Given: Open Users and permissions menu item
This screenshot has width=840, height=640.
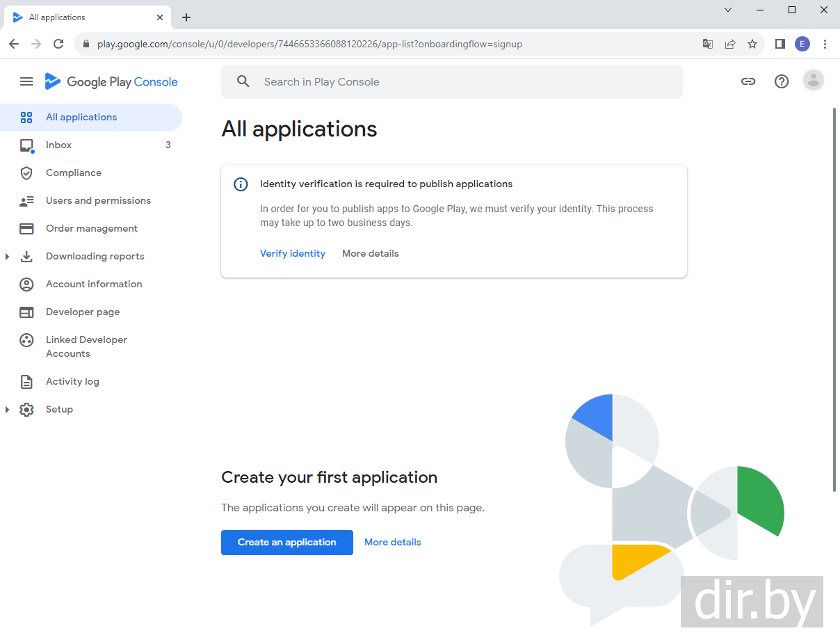Looking at the screenshot, I should point(98,200).
